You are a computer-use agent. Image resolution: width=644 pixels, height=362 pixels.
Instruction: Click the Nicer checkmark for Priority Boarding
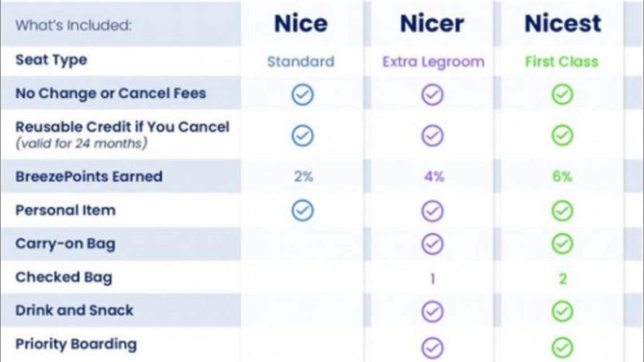click(x=433, y=348)
